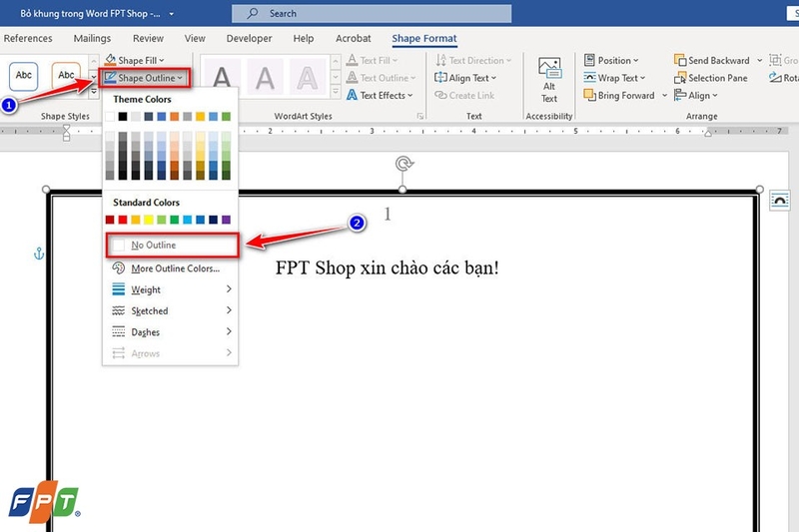This screenshot has height=532, width=799.
Task: Click the search magnifier icon in title bar
Action: 253,13
